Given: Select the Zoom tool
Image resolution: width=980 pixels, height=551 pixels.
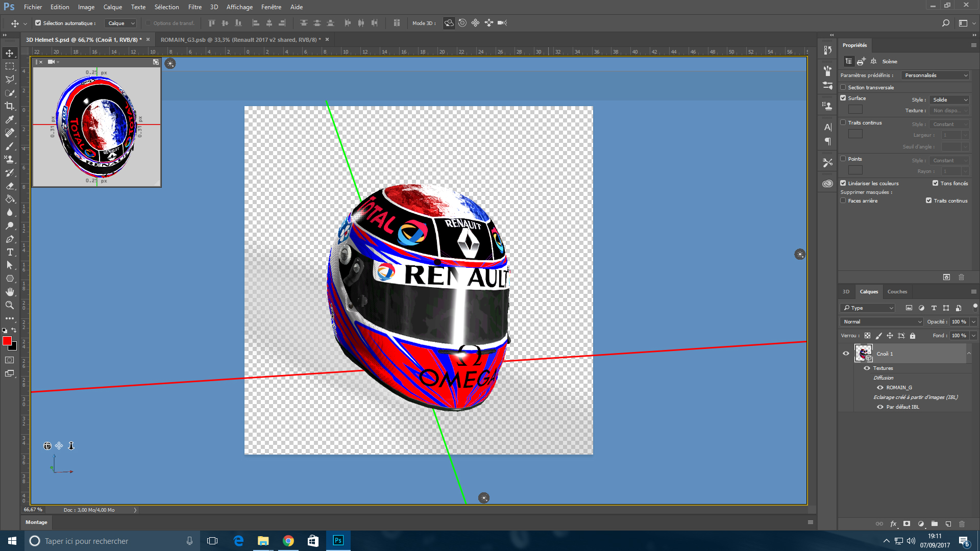Looking at the screenshot, I should 10,305.
